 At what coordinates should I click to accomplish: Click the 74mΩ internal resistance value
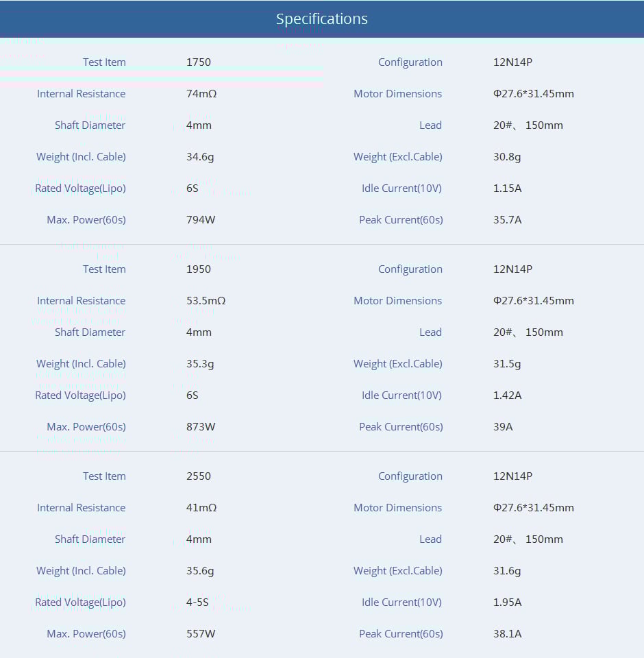[201, 94]
